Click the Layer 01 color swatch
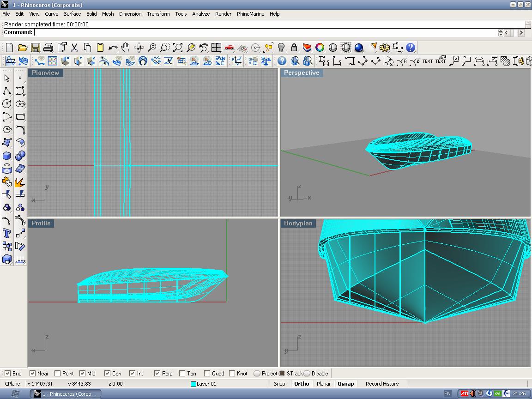The height and width of the screenshot is (399, 532). coord(193,384)
